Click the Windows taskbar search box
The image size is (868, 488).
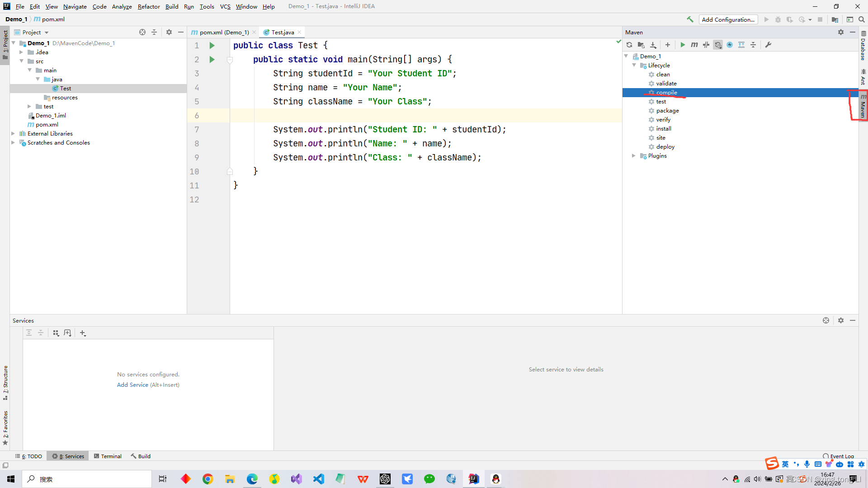click(87, 479)
